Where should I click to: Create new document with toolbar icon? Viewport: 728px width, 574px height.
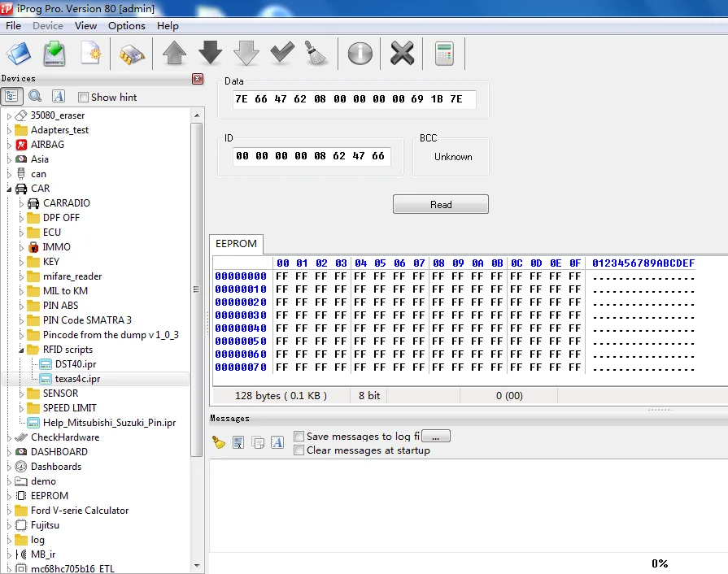90,53
